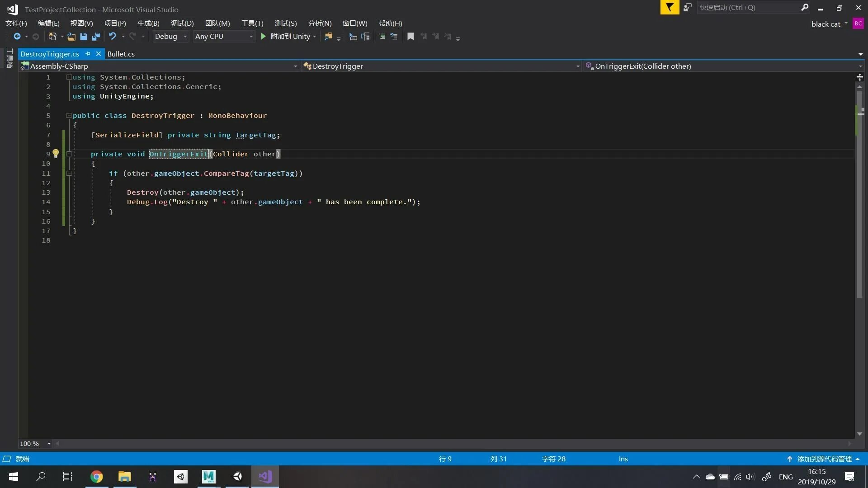Click the Find in Files toolbar icon

(329, 36)
